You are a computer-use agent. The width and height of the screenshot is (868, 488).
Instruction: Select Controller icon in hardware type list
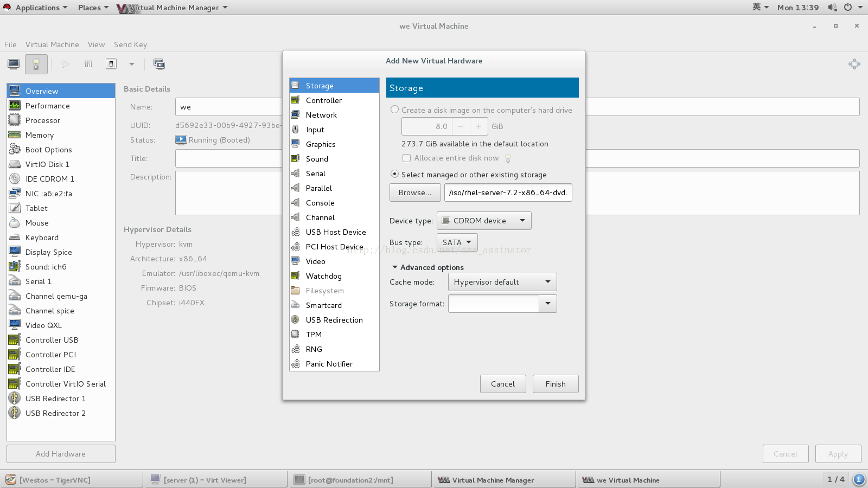click(296, 100)
